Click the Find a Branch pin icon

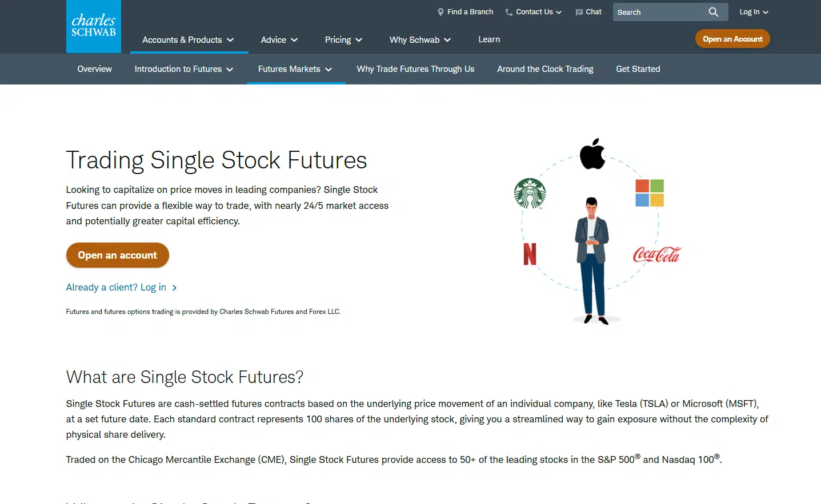[440, 12]
